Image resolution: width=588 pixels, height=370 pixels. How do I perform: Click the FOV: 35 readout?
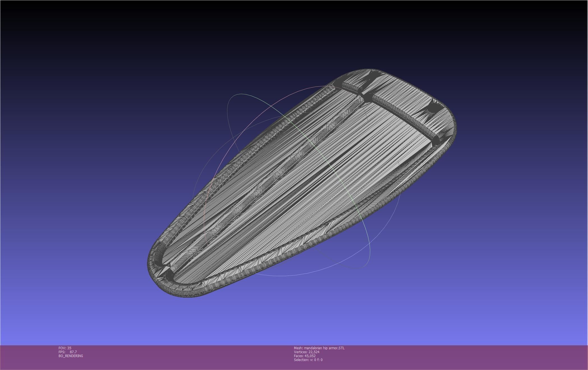click(65, 348)
